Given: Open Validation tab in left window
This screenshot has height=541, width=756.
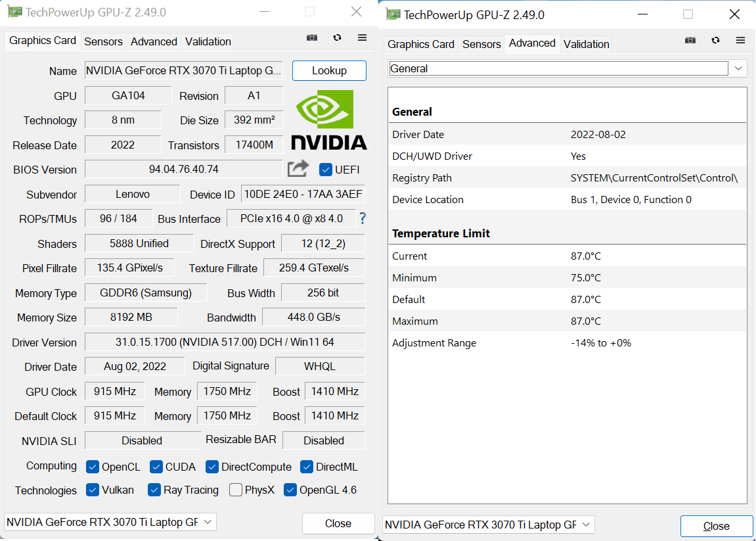Looking at the screenshot, I should click(x=208, y=41).
